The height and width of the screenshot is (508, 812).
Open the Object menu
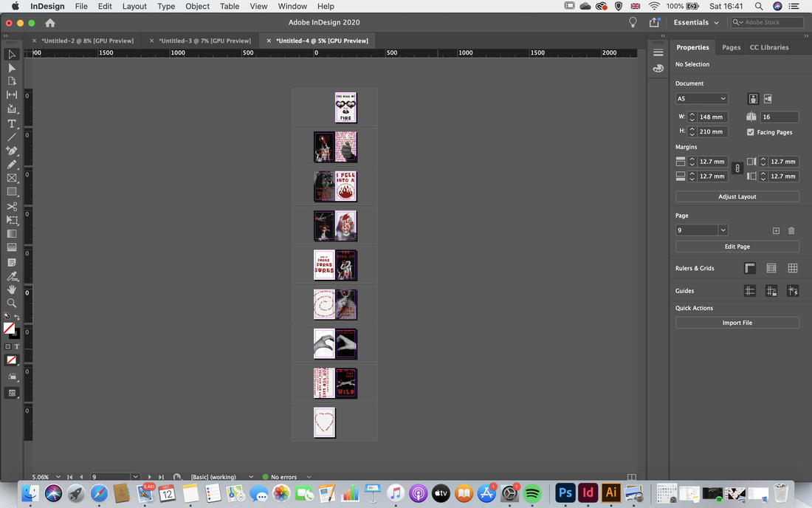tap(197, 6)
